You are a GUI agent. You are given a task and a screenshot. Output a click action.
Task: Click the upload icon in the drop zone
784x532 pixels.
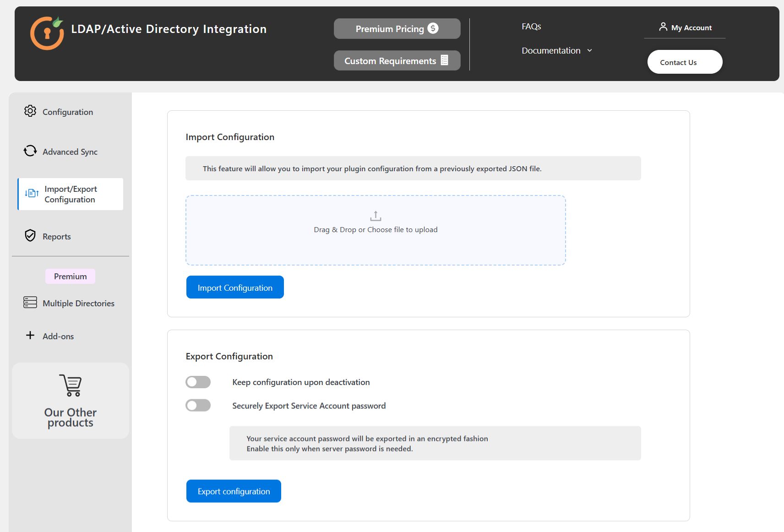click(x=376, y=216)
